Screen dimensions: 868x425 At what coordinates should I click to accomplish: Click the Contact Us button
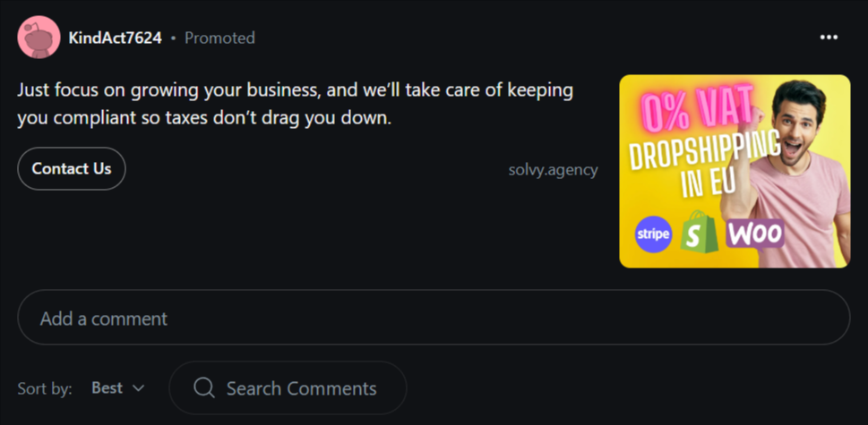pyautogui.click(x=72, y=168)
